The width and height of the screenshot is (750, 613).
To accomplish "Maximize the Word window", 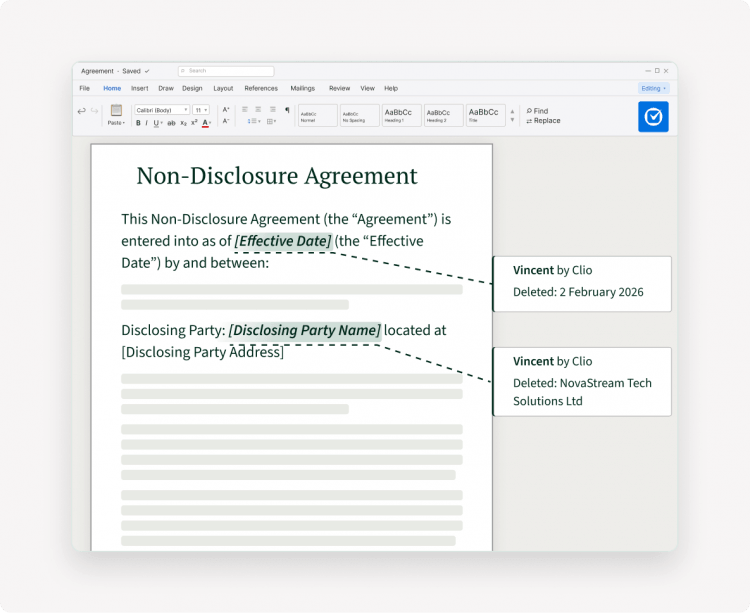I will 657,71.
